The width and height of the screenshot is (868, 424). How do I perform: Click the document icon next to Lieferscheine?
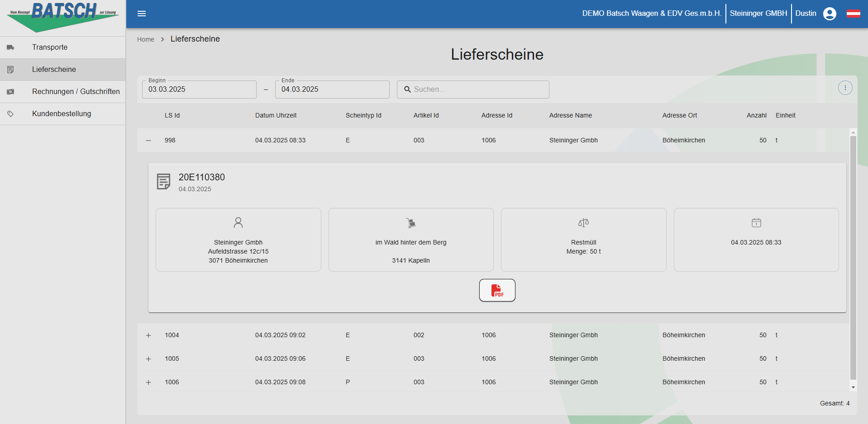point(10,70)
